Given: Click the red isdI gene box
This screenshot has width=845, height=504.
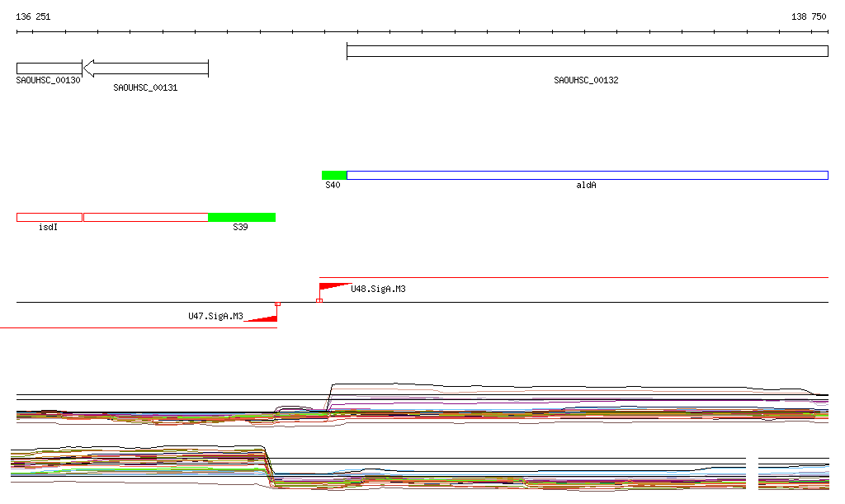Looking at the screenshot, I should pyautogui.click(x=50, y=218).
